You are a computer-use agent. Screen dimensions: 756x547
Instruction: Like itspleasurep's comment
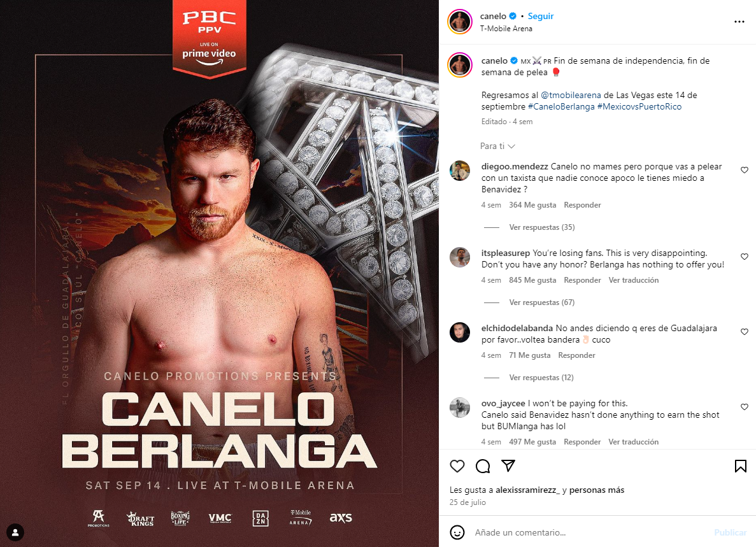(x=745, y=257)
